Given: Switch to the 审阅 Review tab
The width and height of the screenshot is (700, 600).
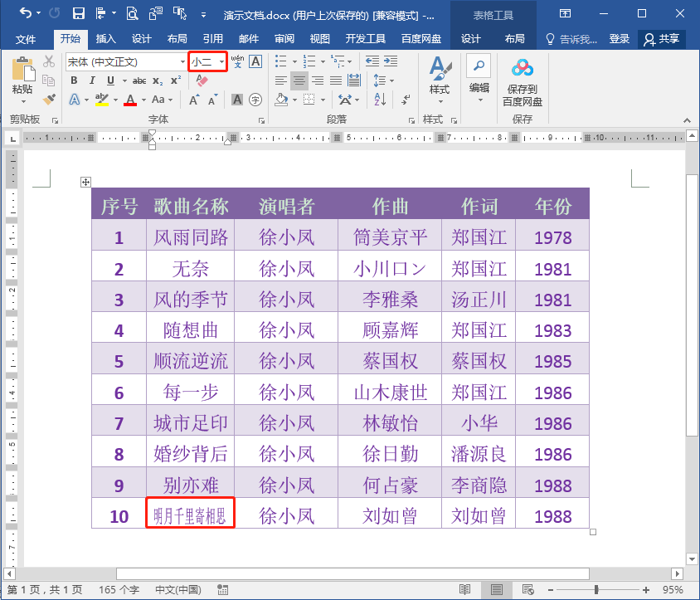Looking at the screenshot, I should point(284,39).
